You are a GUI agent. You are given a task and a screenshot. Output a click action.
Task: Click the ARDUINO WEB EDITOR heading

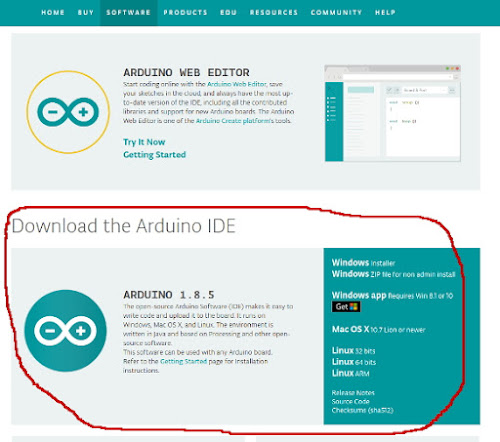(186, 72)
